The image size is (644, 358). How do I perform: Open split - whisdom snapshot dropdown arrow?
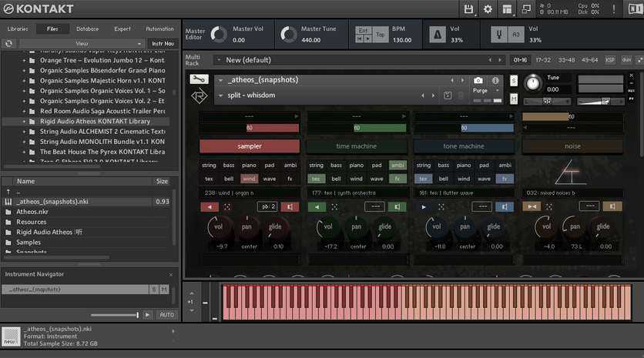point(220,95)
